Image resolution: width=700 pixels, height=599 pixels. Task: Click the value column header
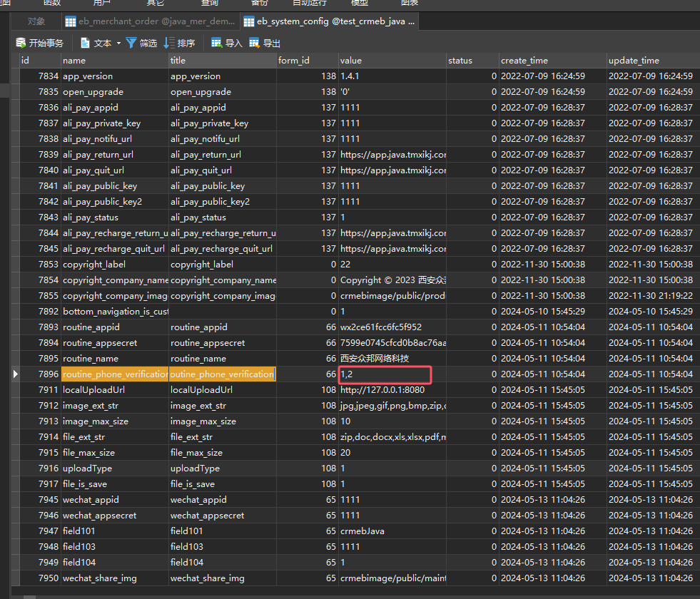[x=392, y=60]
